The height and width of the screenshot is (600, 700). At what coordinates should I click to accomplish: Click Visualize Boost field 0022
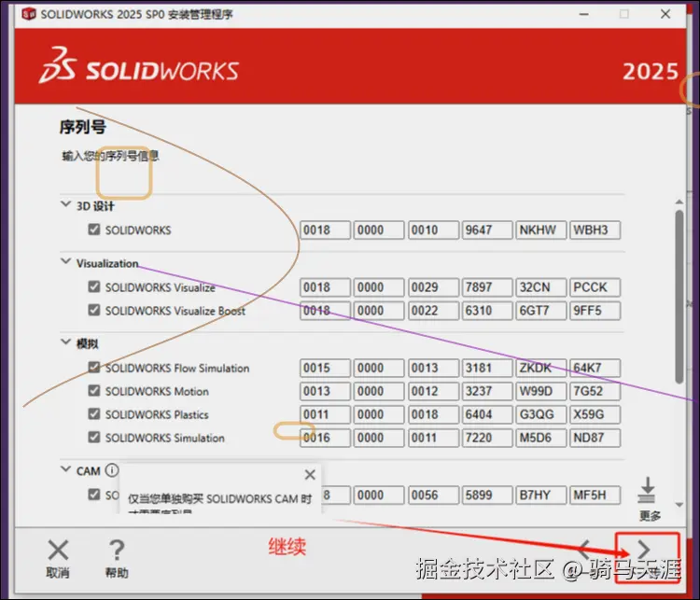point(433,311)
